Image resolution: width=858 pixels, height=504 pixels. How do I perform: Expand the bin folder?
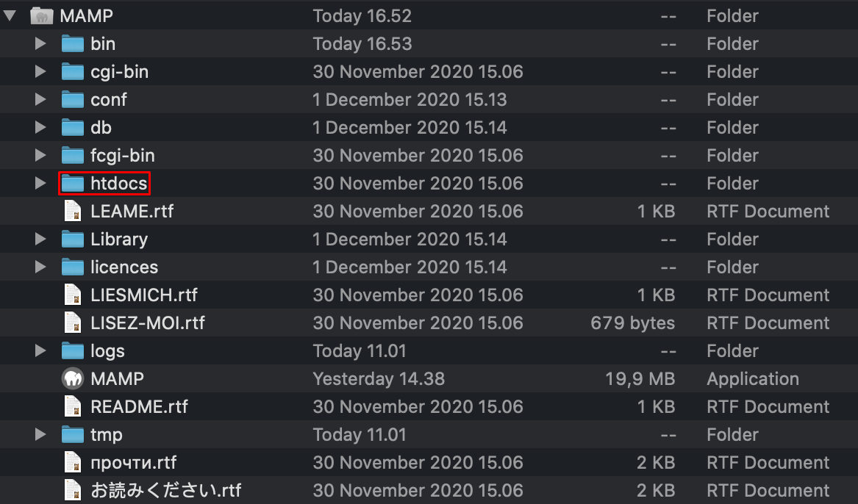(41, 44)
